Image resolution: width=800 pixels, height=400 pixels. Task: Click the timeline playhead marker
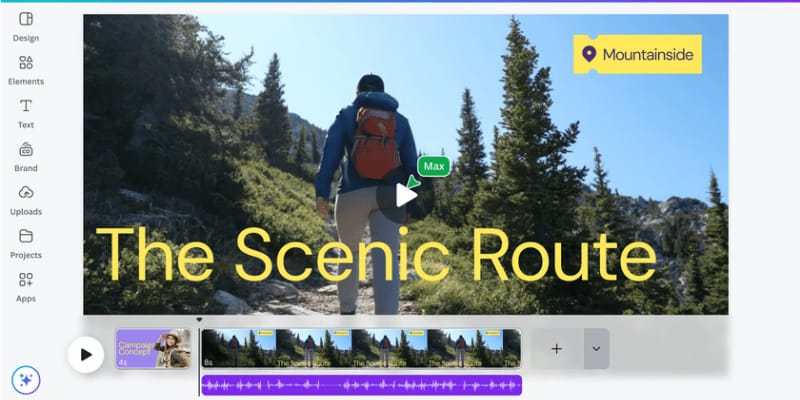[199, 320]
